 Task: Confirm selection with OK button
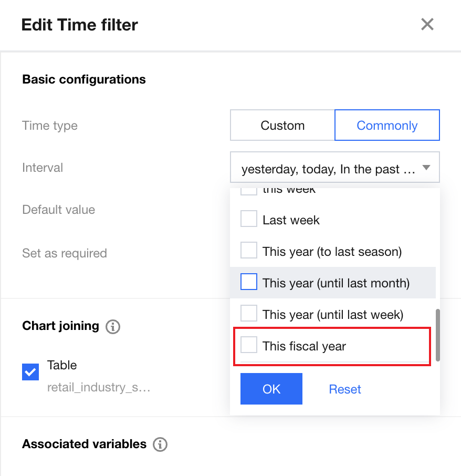click(x=271, y=389)
